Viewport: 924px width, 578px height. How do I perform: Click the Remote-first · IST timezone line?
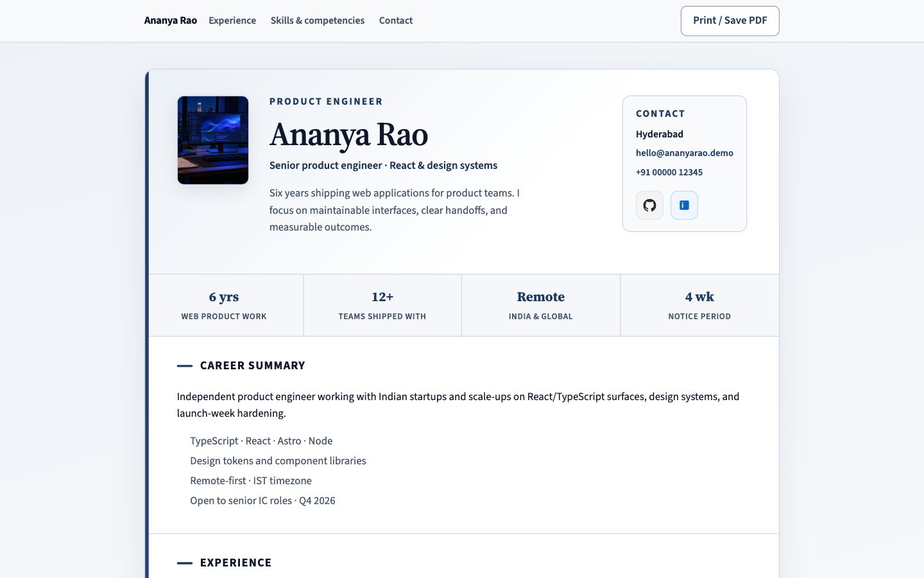pyautogui.click(x=251, y=481)
